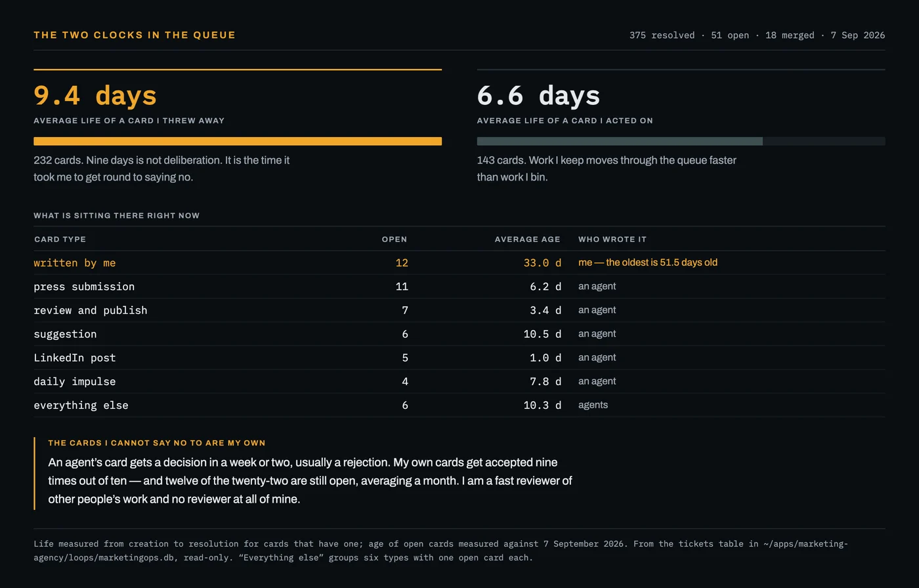
Task: Click 'AVERAGE LIFE OF A CARD I THREW AWAY' label
Action: [x=129, y=121]
